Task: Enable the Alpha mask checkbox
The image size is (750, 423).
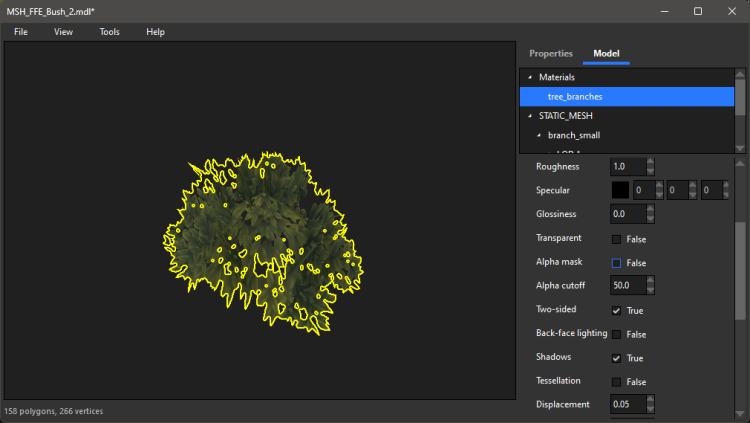Action: click(617, 263)
